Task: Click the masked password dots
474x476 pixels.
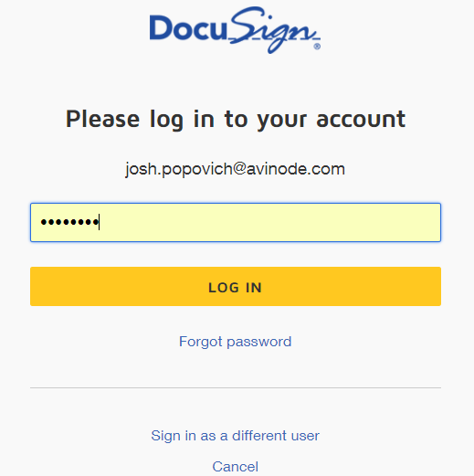Action: point(69,222)
